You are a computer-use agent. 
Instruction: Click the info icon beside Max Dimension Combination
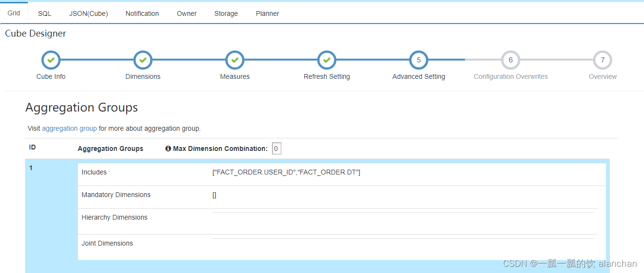(x=168, y=149)
